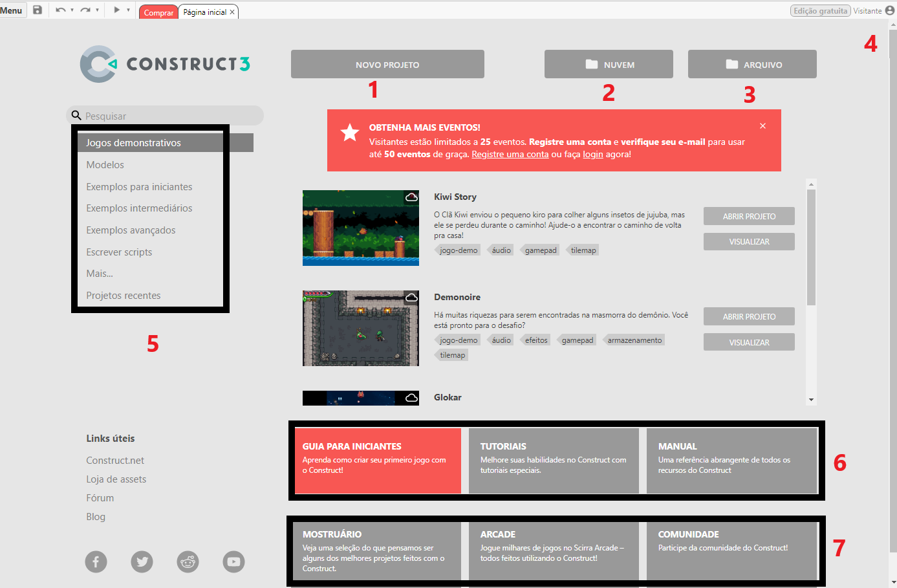Open the COMUNIDADE card
Screen dimensions: 897x588
(731, 551)
